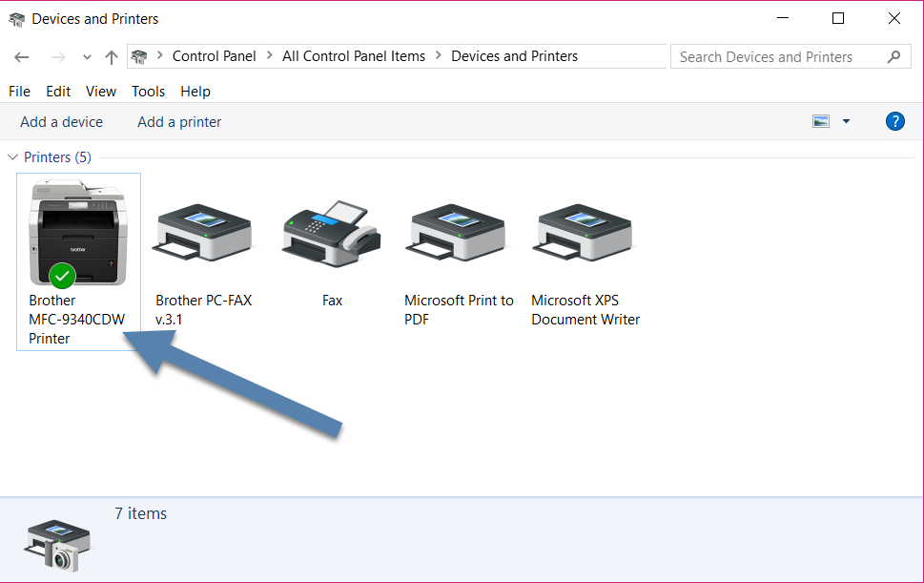Click Add a printer

(178, 121)
